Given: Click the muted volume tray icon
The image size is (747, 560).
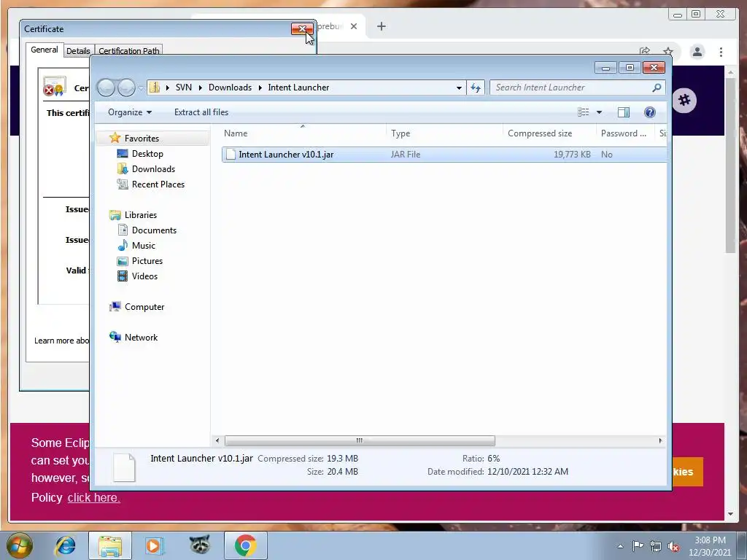Looking at the screenshot, I should pyautogui.click(x=673, y=547).
